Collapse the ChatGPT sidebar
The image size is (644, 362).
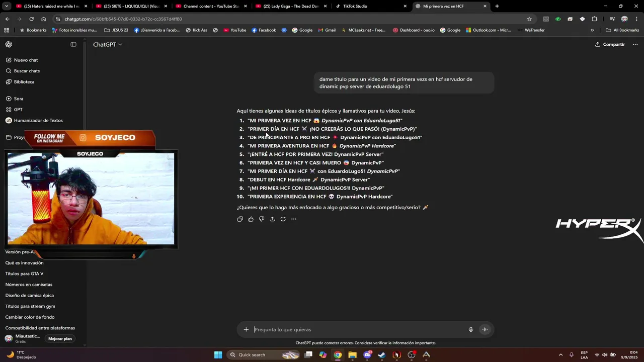(73, 44)
